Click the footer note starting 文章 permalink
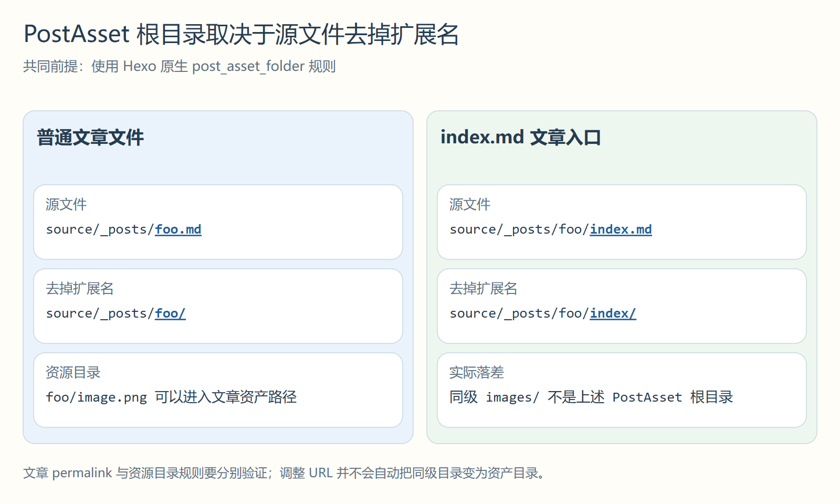This screenshot has width=840, height=504. pyautogui.click(x=284, y=473)
